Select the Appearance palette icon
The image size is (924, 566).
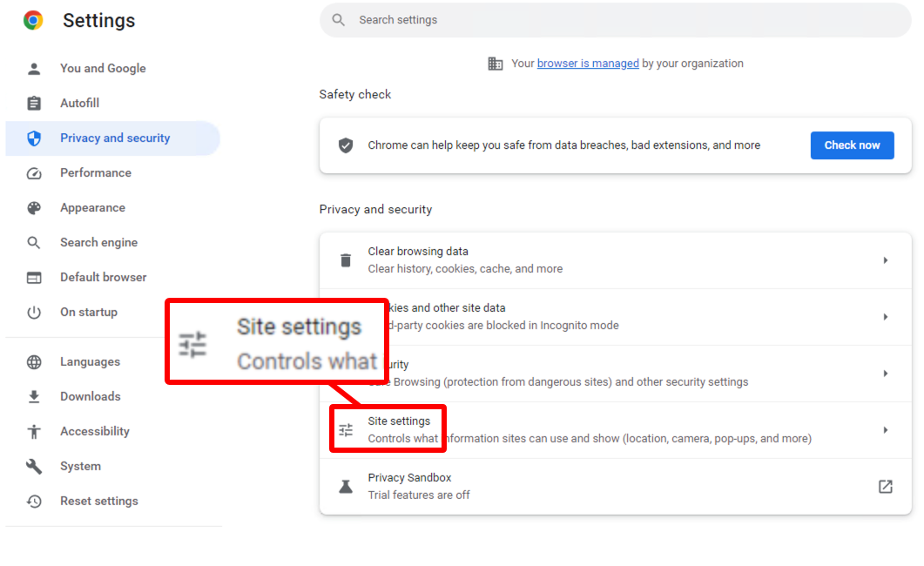tap(32, 207)
